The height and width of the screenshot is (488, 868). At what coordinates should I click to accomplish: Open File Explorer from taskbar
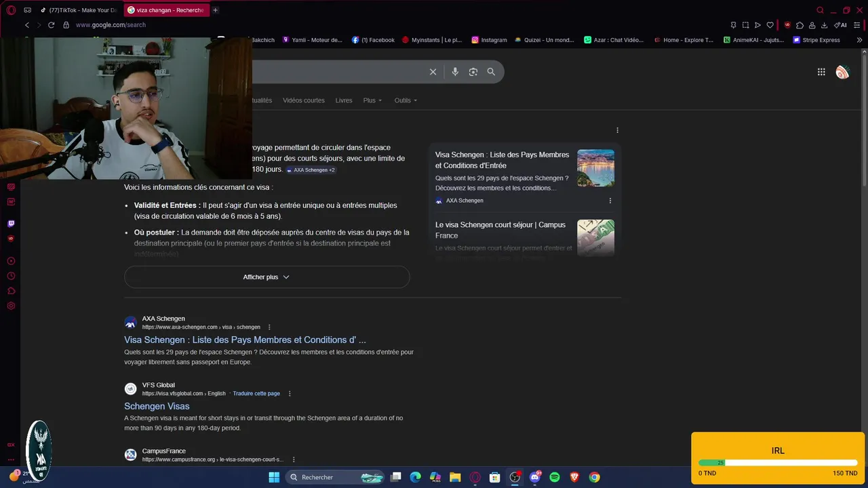455,477
